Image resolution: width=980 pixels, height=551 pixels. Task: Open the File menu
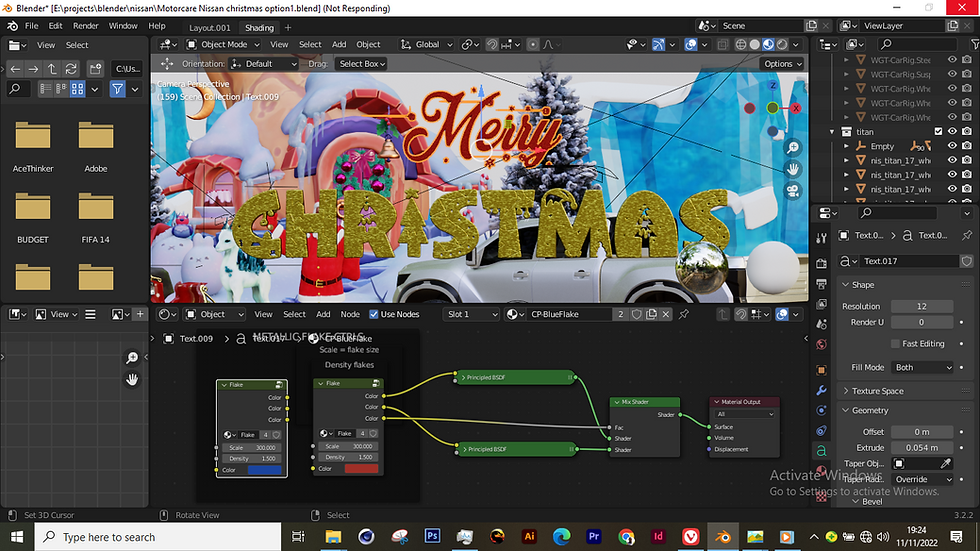(32, 26)
